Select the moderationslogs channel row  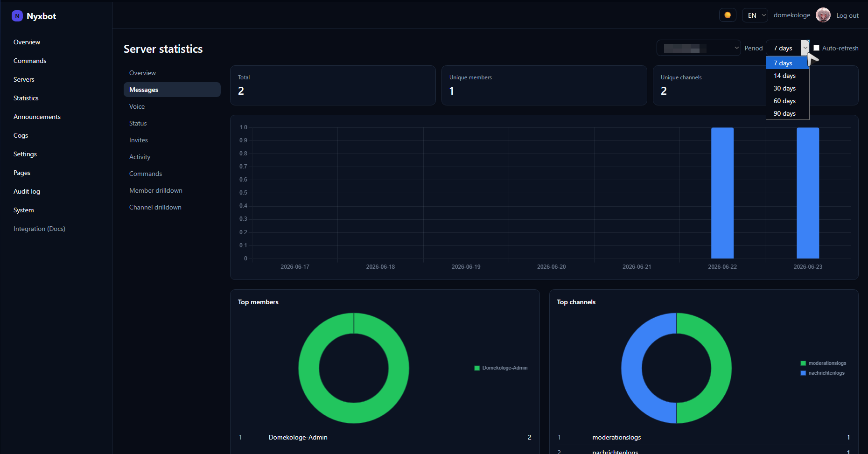click(x=704, y=437)
